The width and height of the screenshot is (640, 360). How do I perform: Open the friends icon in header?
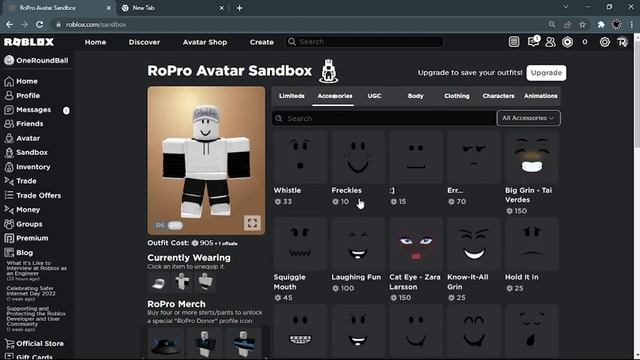[x=550, y=42]
